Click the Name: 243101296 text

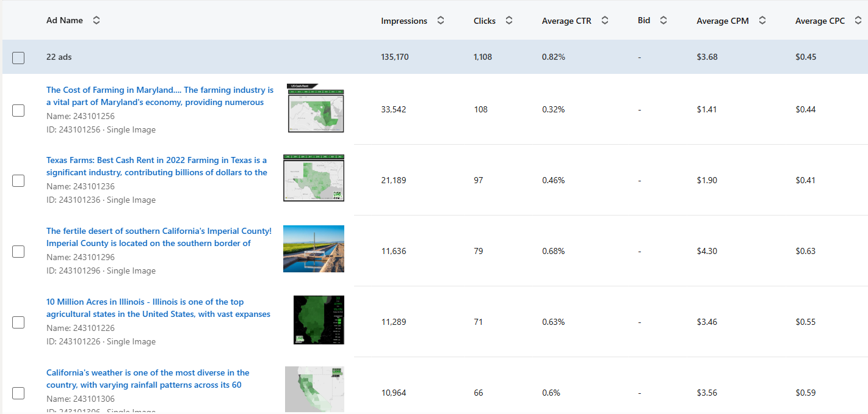[81, 257]
